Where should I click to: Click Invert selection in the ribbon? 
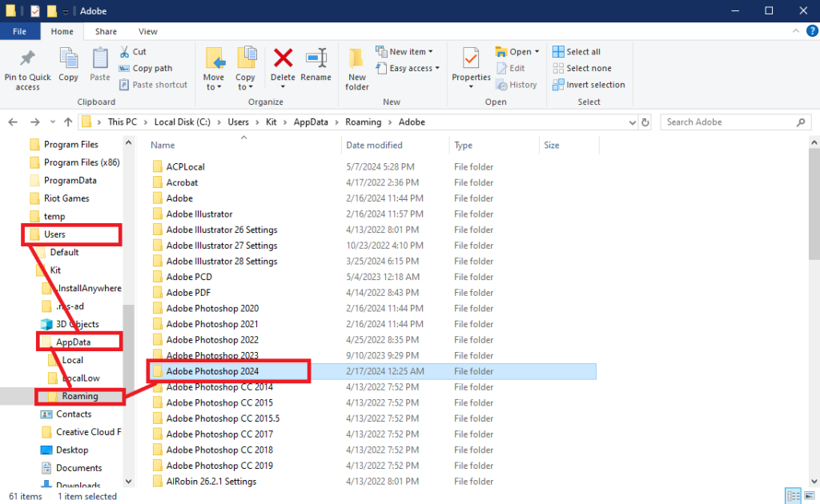tap(589, 85)
